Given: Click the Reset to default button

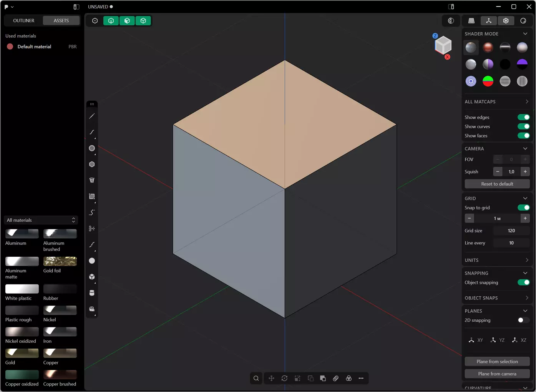Looking at the screenshot, I should coord(497,184).
